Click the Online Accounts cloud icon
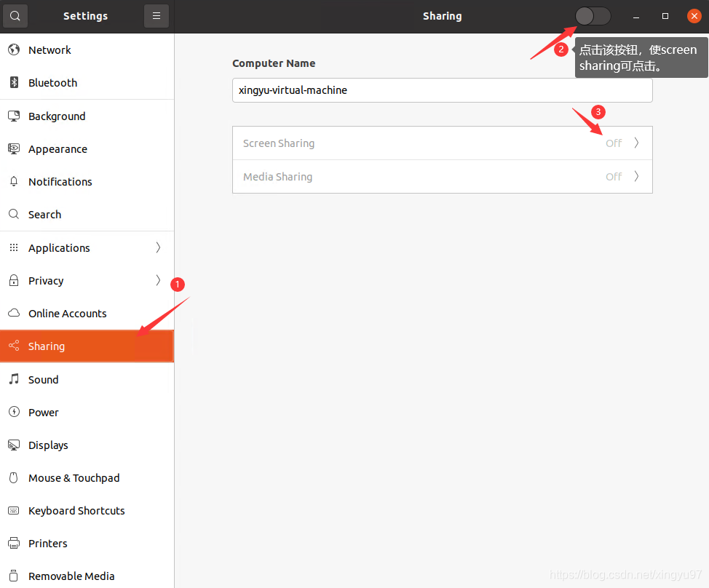Image resolution: width=709 pixels, height=588 pixels. tap(14, 313)
